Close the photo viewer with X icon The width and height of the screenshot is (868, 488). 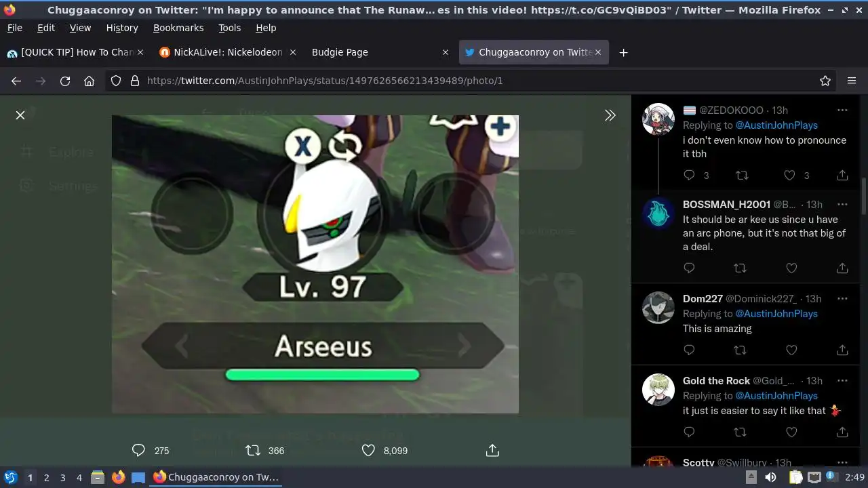point(20,115)
